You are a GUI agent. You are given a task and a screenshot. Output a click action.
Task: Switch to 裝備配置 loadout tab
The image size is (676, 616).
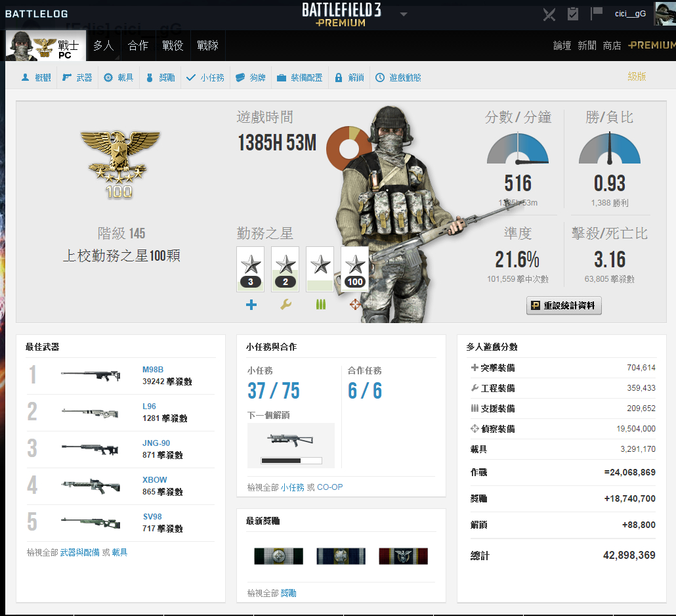(x=300, y=77)
